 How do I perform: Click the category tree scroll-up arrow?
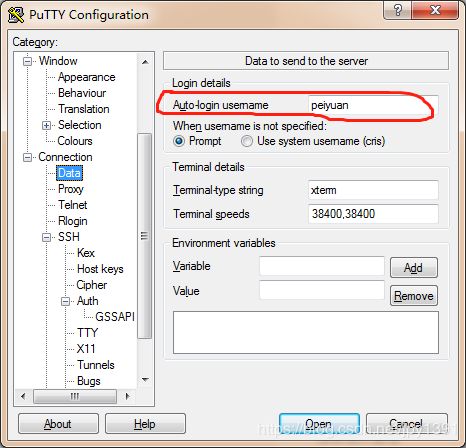(145, 62)
